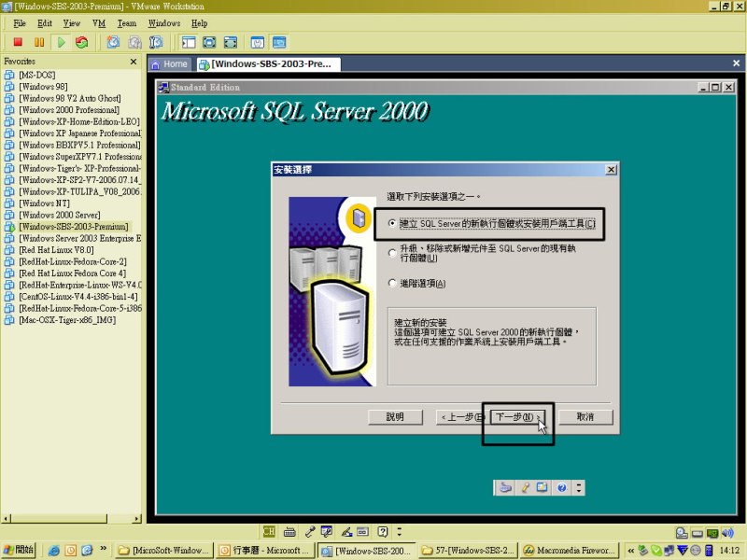Click the Suspend (pause) VM toolbar icon
This screenshot has height=560, width=747.
(39, 42)
